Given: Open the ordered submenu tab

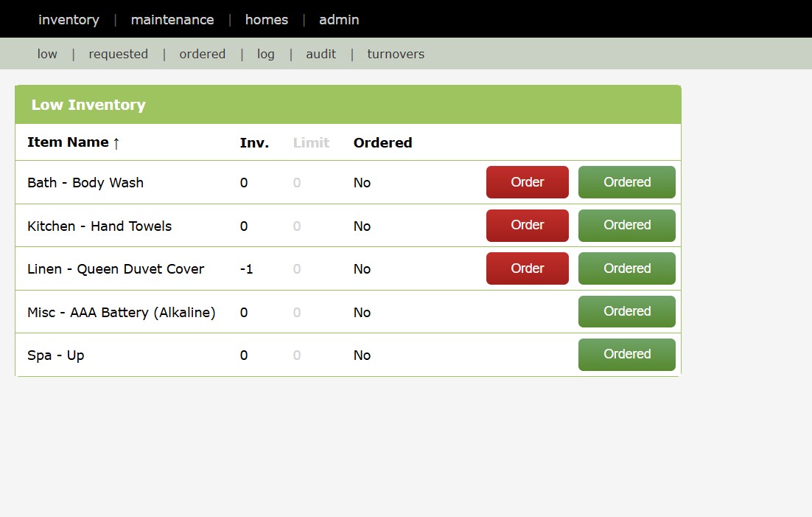Looking at the screenshot, I should [x=202, y=54].
